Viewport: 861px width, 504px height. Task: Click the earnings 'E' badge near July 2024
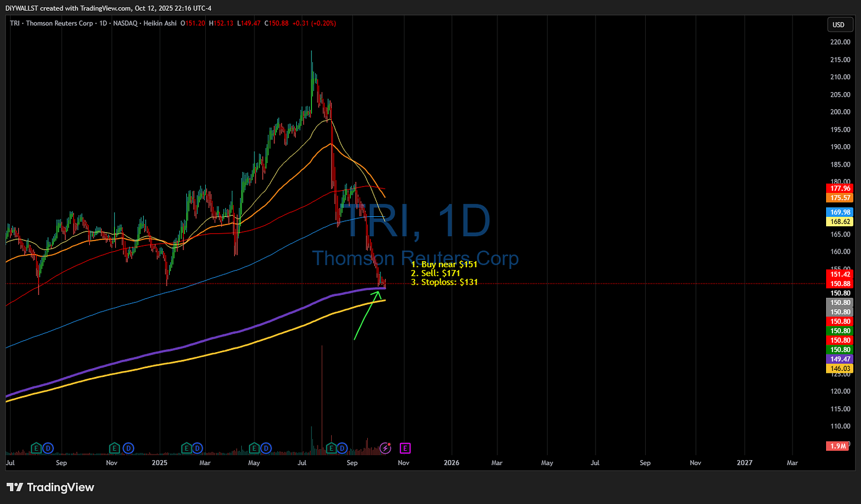(35, 448)
